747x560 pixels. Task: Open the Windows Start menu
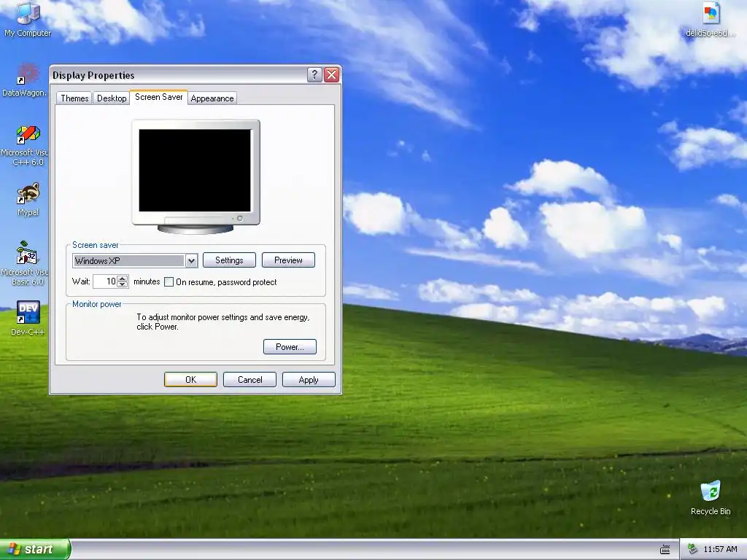pyautogui.click(x=34, y=549)
